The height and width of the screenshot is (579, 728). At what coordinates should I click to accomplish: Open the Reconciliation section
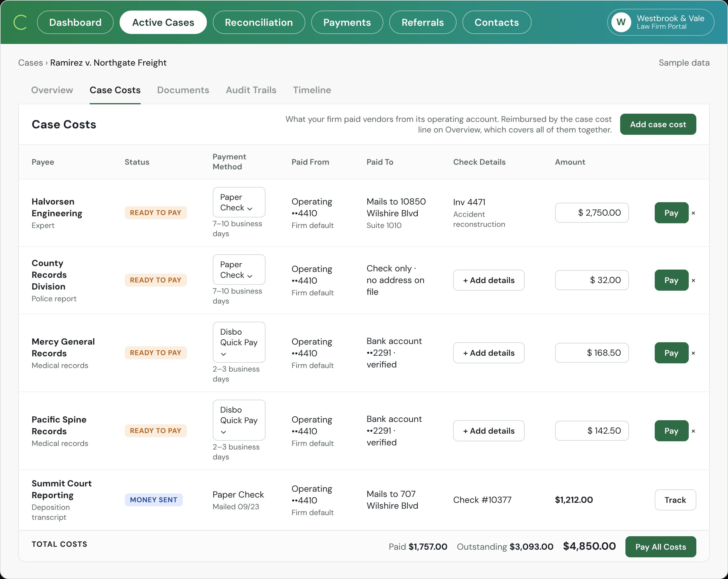coord(259,22)
